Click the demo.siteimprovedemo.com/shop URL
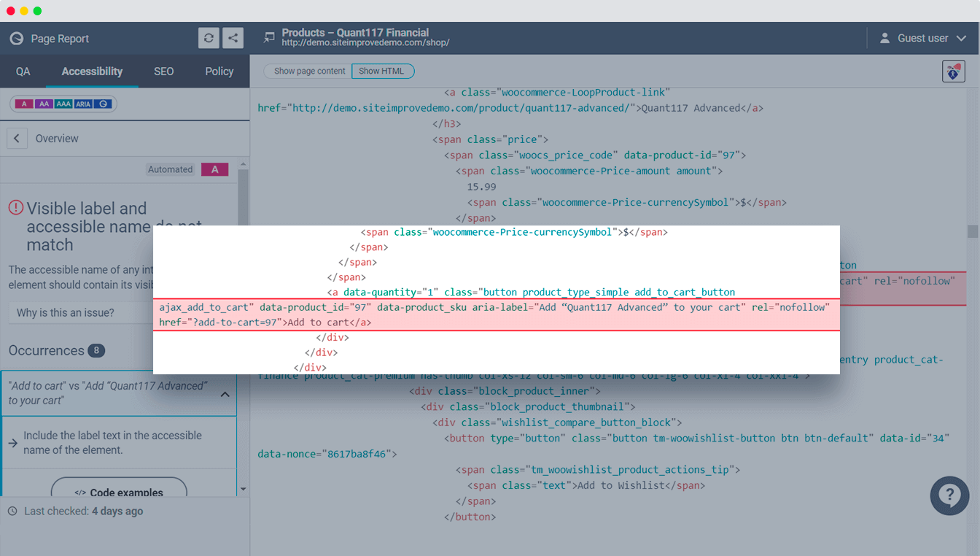The image size is (980, 556). 365,42
